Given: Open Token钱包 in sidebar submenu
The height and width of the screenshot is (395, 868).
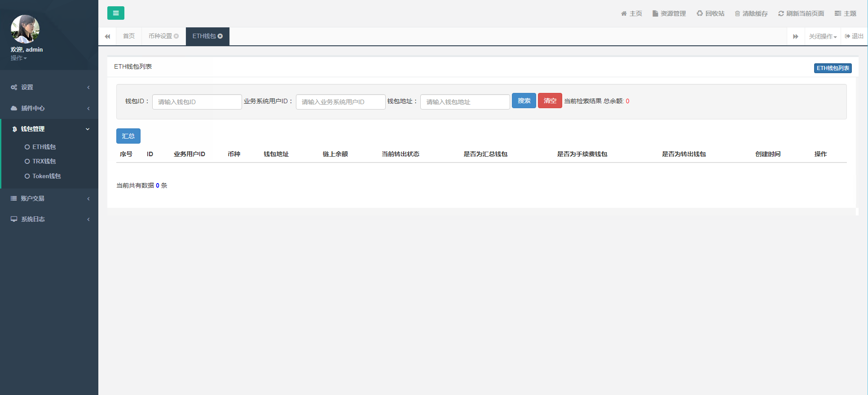Looking at the screenshot, I should [x=46, y=176].
